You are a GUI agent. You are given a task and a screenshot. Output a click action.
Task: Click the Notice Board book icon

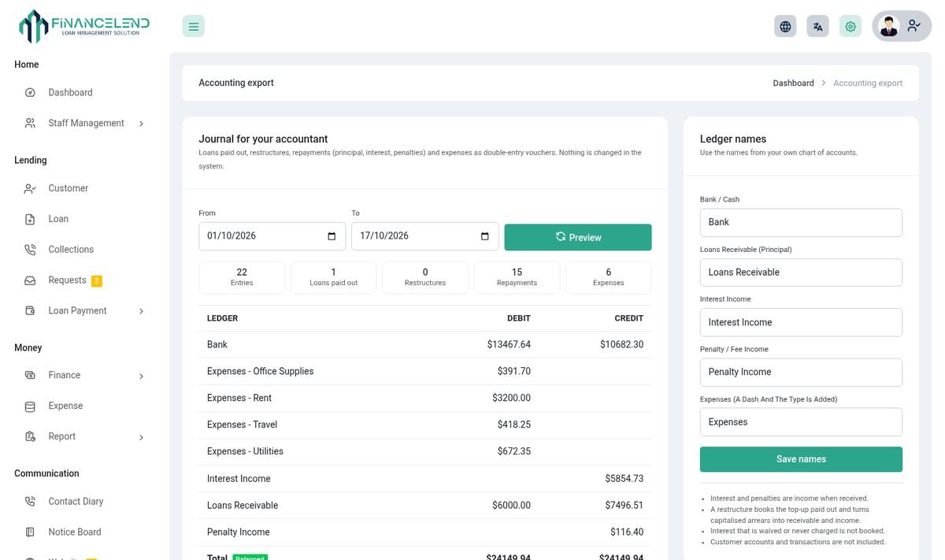point(30,532)
